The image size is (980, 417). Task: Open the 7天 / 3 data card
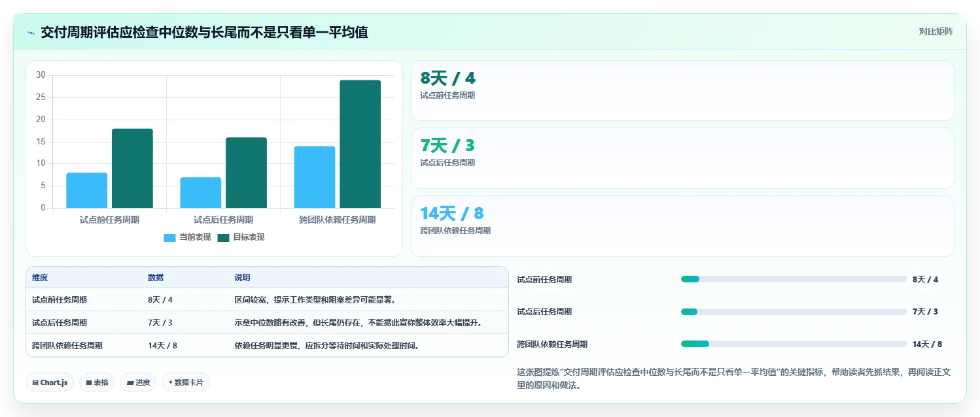(x=682, y=158)
